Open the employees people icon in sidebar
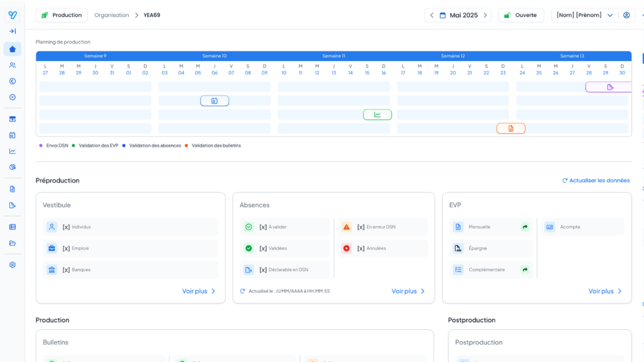 click(x=12, y=65)
